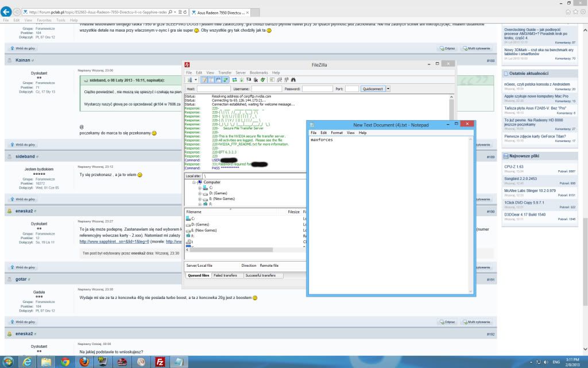588x368 pixels.
Task: Expand the D: (Games) tree node
Action: click(200, 193)
